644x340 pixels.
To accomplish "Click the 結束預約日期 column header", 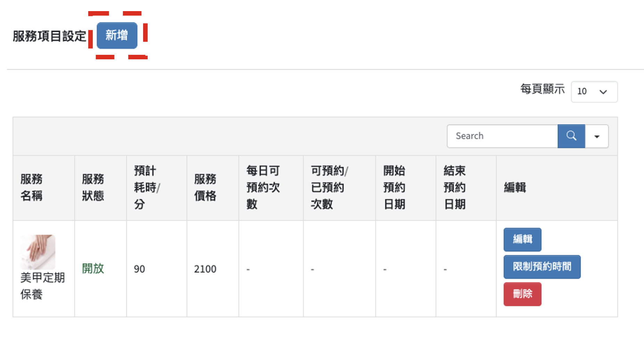I will pyautogui.click(x=455, y=187).
